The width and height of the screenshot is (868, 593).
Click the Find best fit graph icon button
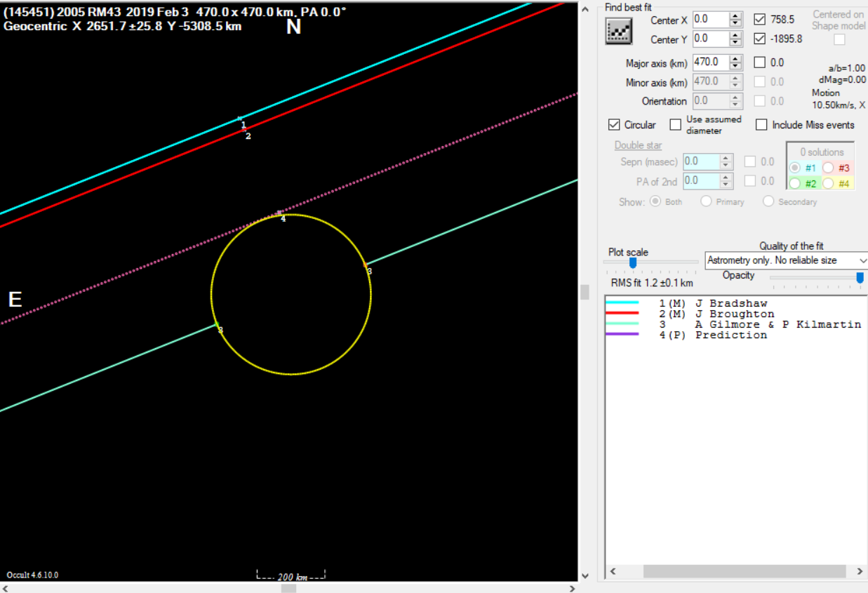(619, 30)
